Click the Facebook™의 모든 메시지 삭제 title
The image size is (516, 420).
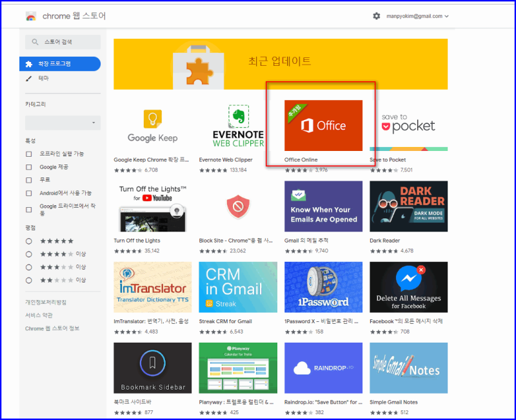point(406,321)
